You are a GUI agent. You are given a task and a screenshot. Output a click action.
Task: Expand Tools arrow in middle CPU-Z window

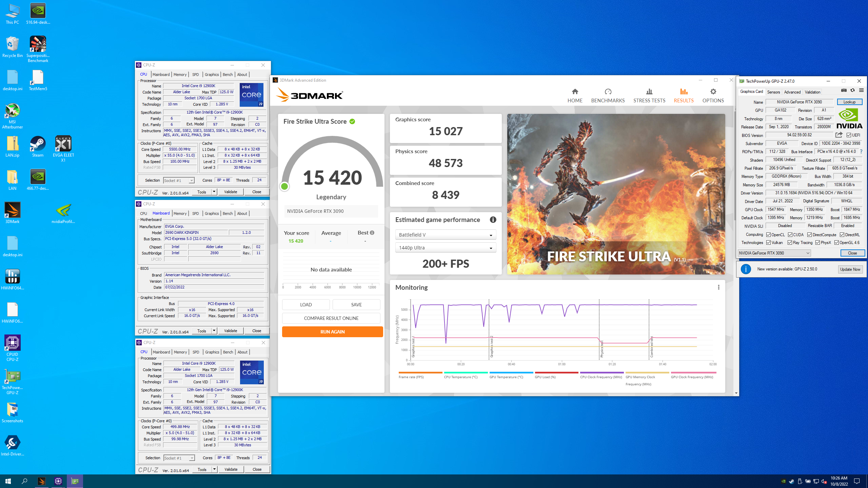(x=214, y=331)
